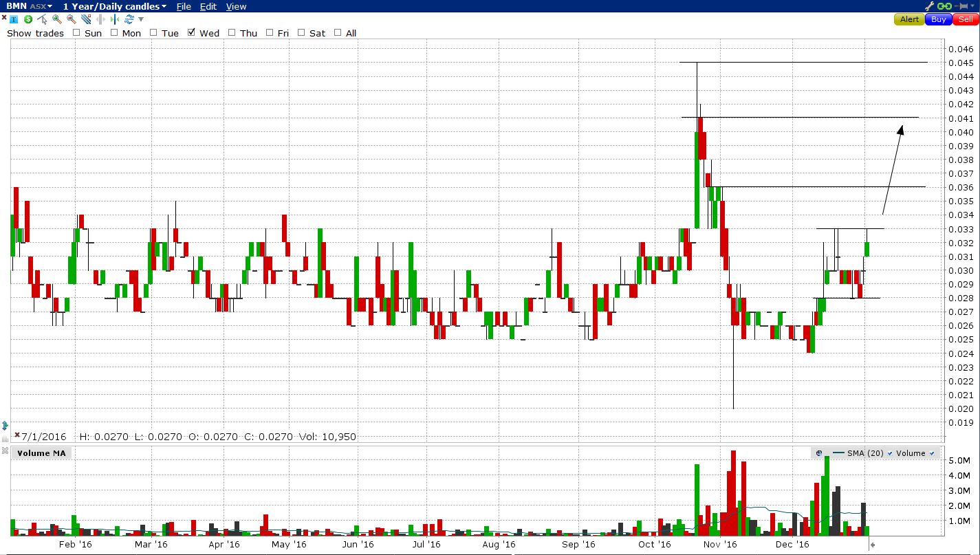This screenshot has height=555, width=980.
Task: Toggle the SMA (20) legend checkmark
Action: pyautogui.click(x=890, y=453)
